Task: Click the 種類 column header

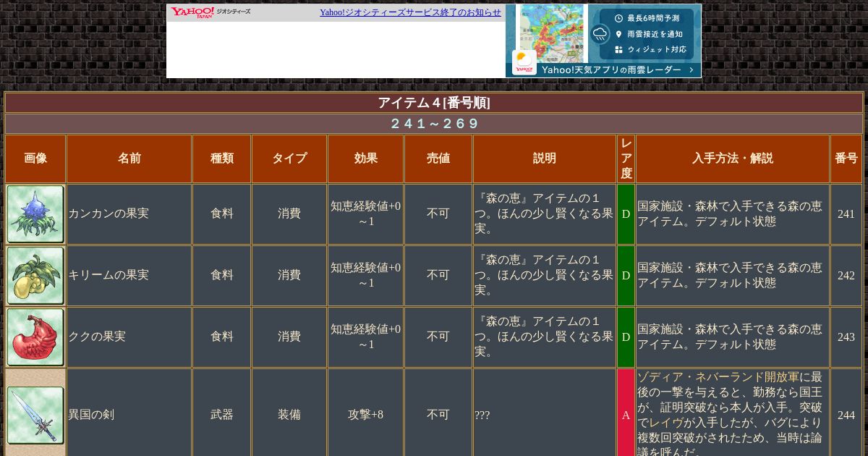Action: 222,159
